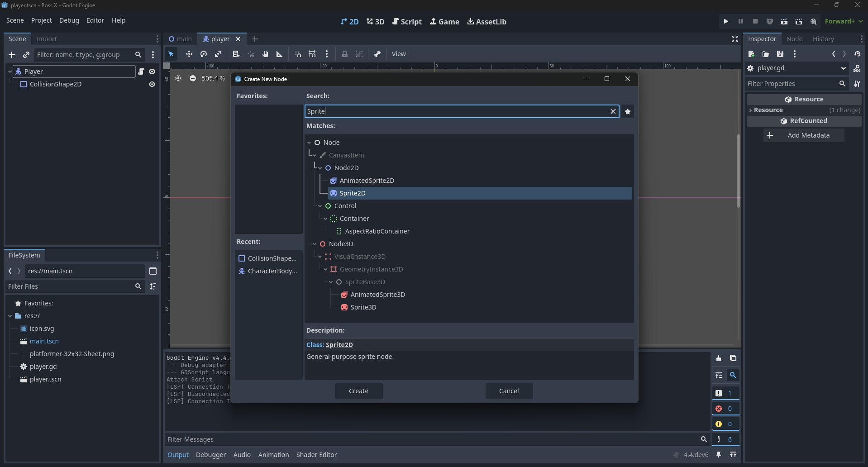This screenshot has height=467, width=868.
Task: Toggle warning messages filter in Output
Action: pyautogui.click(x=725, y=424)
